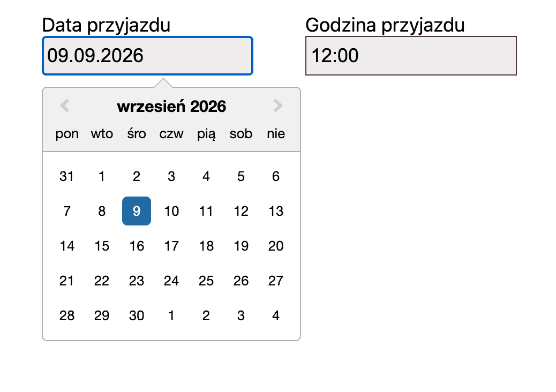Open the Godzina przyjazdu time field
556x392 pixels.
click(410, 56)
